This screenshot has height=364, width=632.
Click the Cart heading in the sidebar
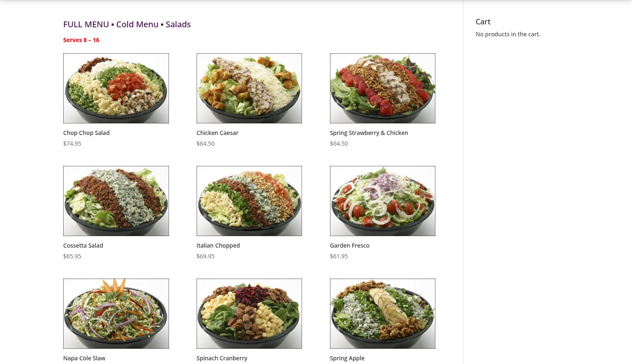483,21
